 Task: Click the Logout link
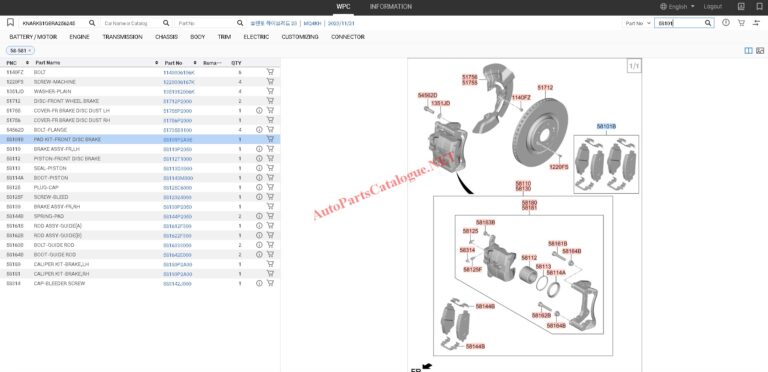point(713,7)
